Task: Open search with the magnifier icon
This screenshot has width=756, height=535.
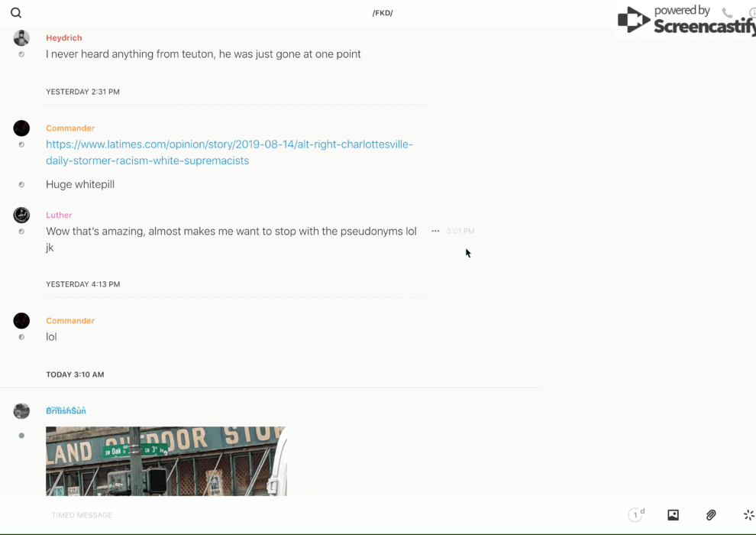Action: (x=16, y=13)
